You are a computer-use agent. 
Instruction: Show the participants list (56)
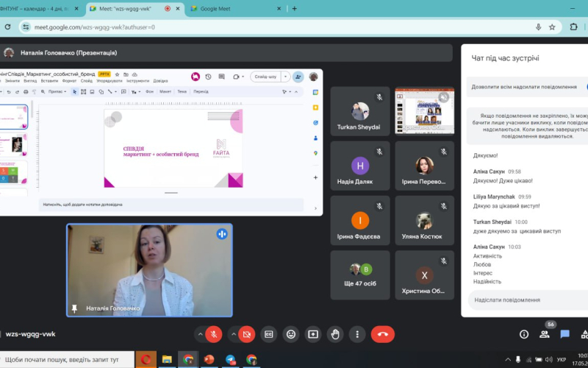pyautogui.click(x=545, y=334)
